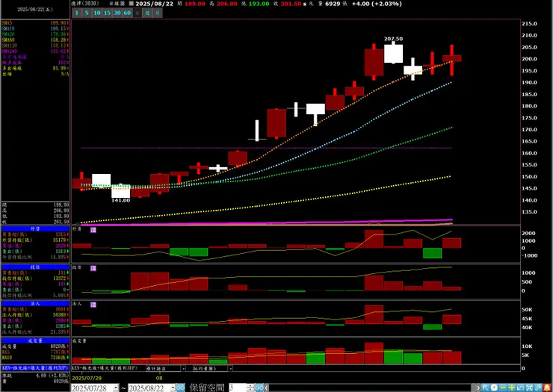Click the round clock icon in bottom toolbar
This screenshot has height=392, width=553.
[x=495, y=388]
